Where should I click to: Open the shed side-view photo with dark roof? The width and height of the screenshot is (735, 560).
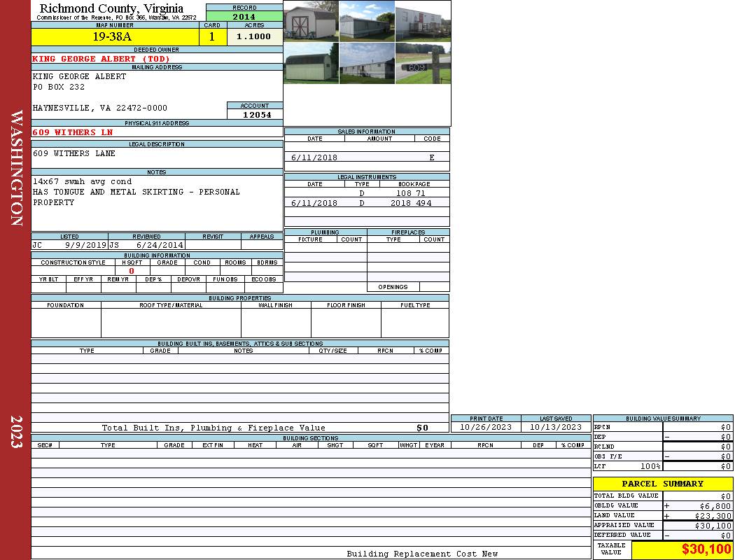[x=311, y=64]
